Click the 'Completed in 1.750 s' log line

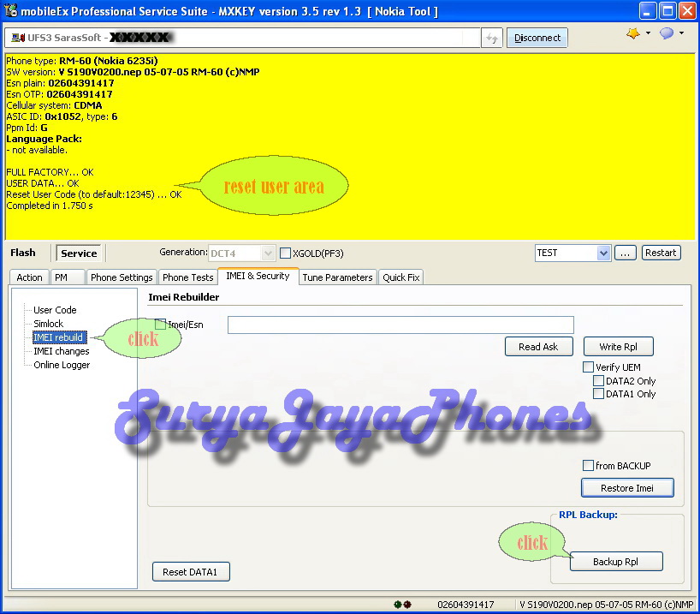click(x=50, y=206)
